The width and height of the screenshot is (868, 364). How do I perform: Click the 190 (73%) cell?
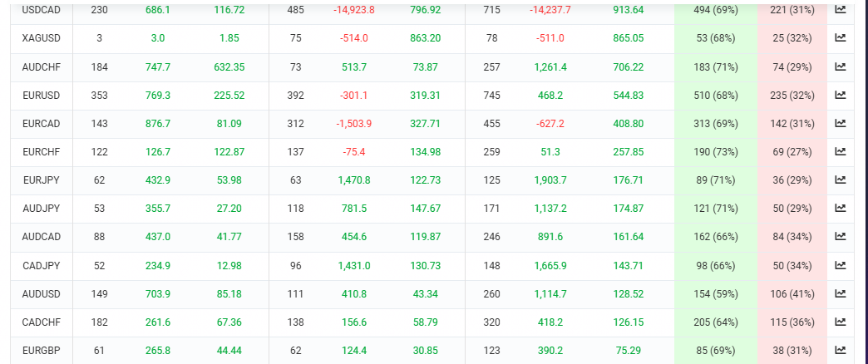716,152
